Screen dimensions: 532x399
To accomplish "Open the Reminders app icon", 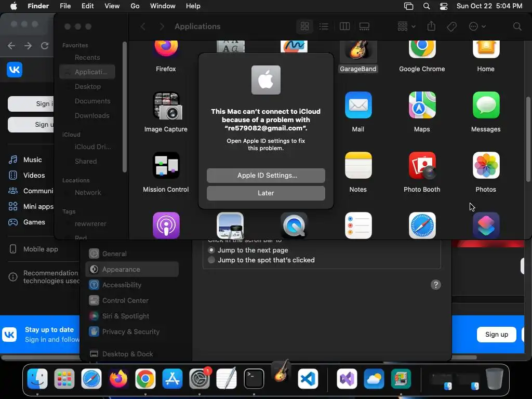I will click(x=358, y=225).
